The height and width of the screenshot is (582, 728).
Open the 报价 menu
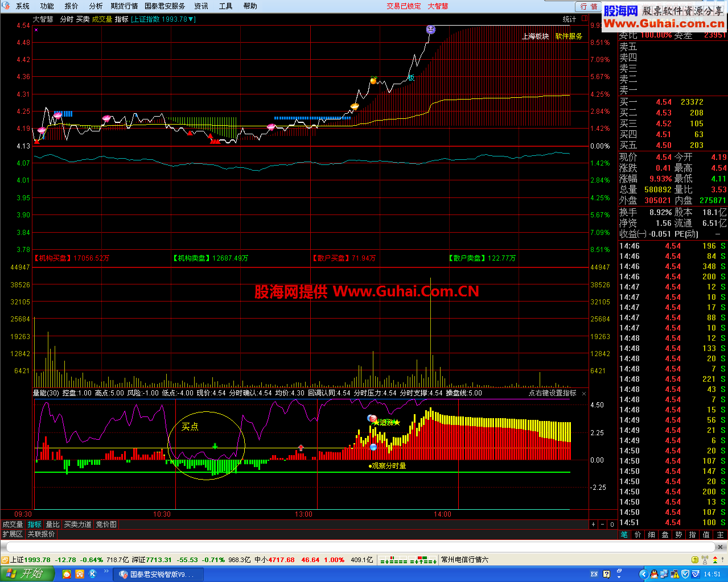[x=72, y=6]
